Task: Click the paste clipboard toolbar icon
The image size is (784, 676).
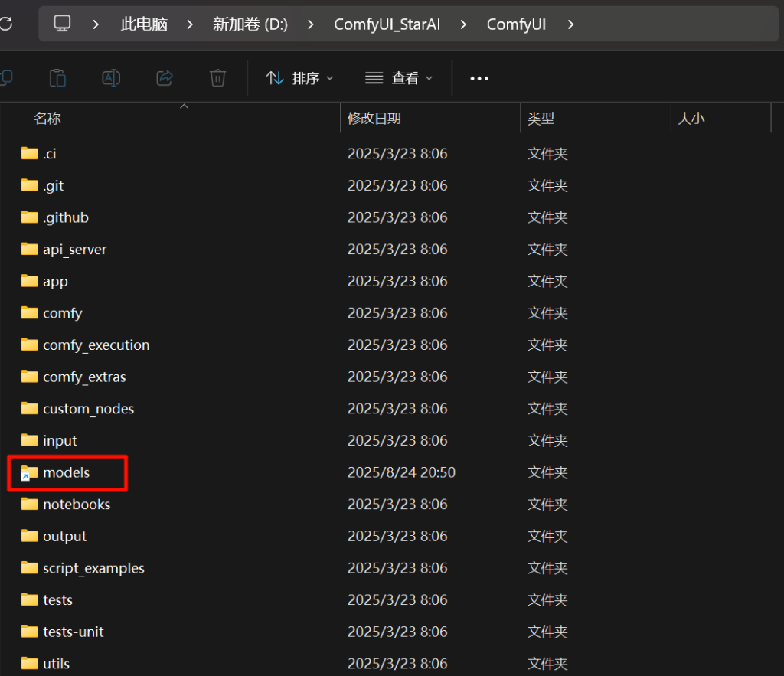Action: 57,78
